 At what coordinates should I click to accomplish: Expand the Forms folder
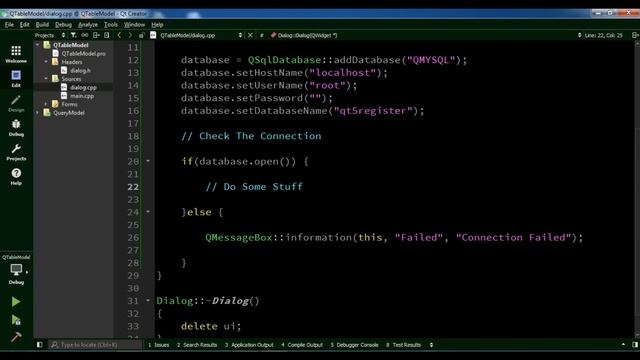(46, 104)
